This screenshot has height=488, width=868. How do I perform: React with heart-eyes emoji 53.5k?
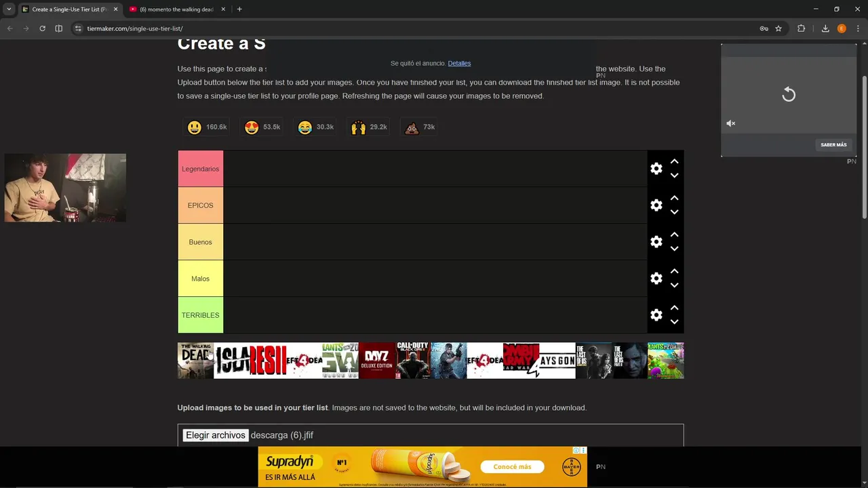click(262, 127)
